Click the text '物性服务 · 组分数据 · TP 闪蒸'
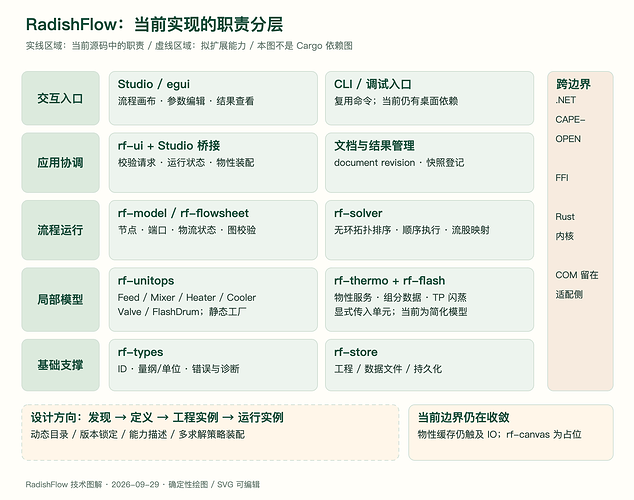Screen dimensions: 634x500 click(400, 297)
